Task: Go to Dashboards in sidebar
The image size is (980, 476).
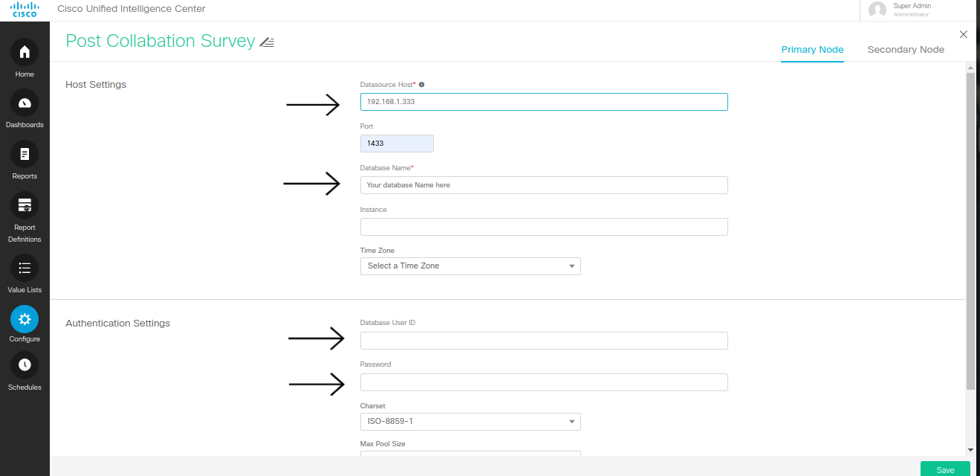Action: (x=25, y=103)
